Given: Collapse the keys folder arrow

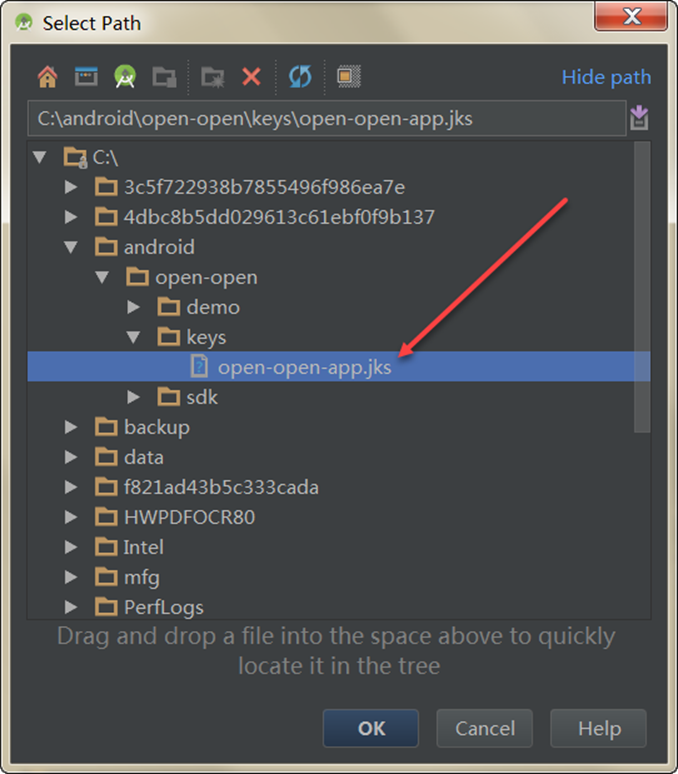Looking at the screenshot, I should [133, 337].
